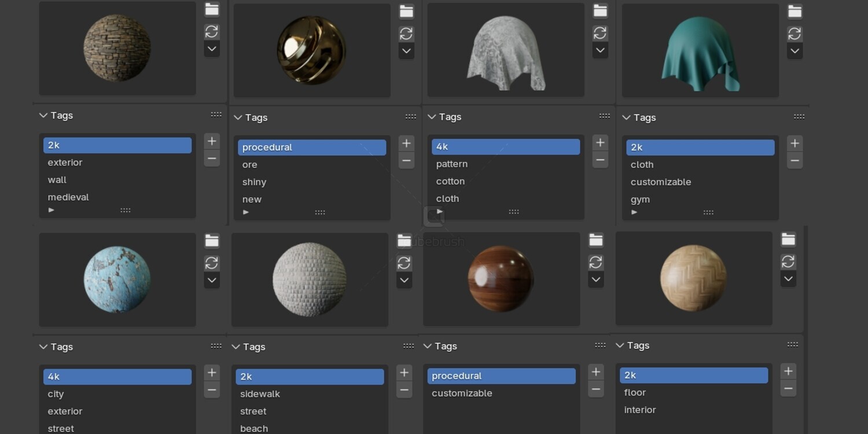Remove selected tag from gold ore material

(406, 161)
